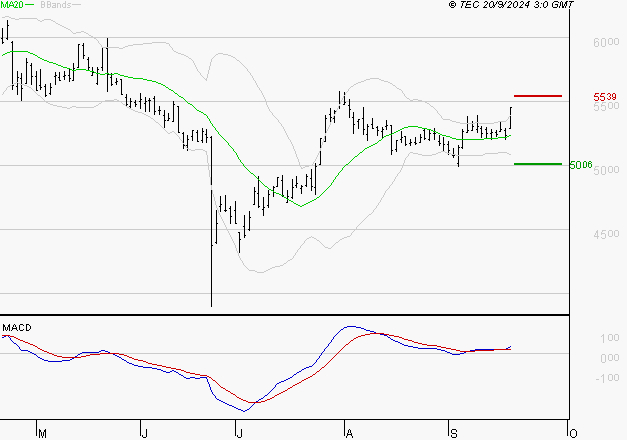Viewport: 627px width, 440px height.
Task: Click the 5500 price axis label
Action: (x=606, y=106)
